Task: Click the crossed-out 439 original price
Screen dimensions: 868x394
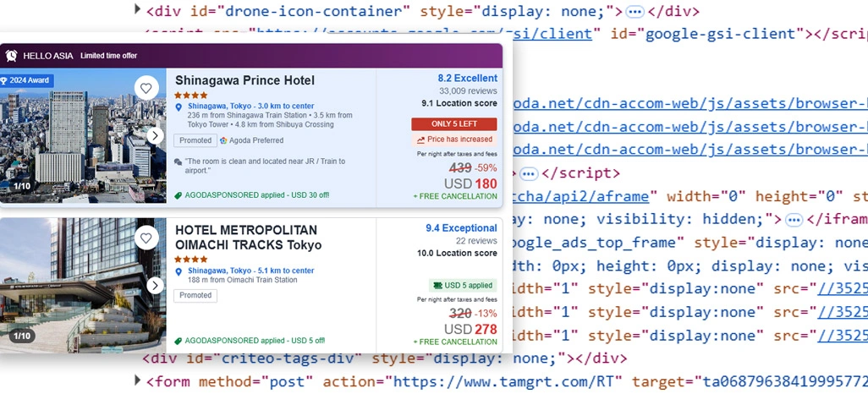Action: pos(460,168)
